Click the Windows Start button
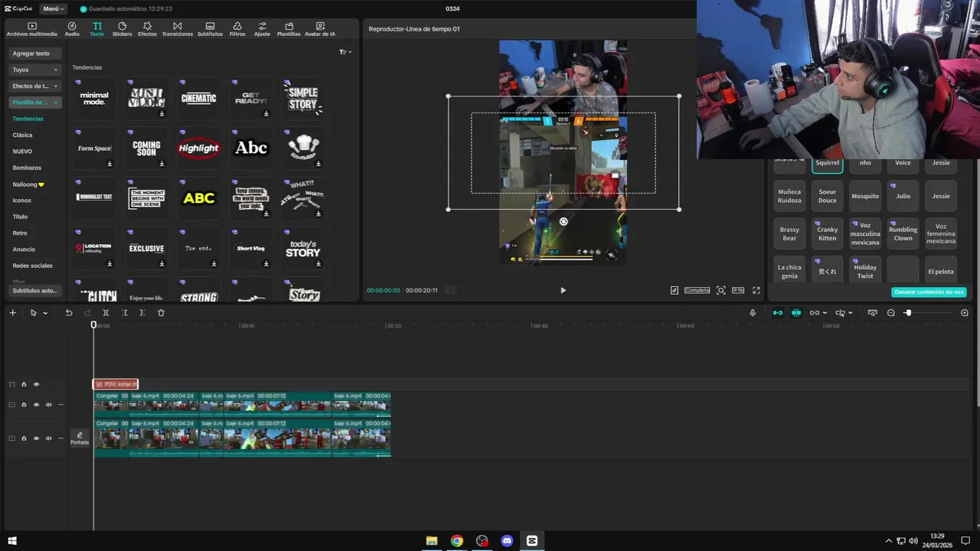 click(12, 541)
